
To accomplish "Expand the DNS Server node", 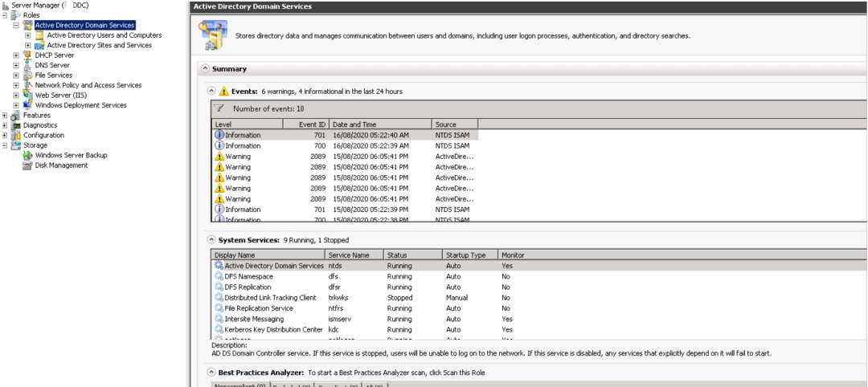I will click(x=16, y=65).
